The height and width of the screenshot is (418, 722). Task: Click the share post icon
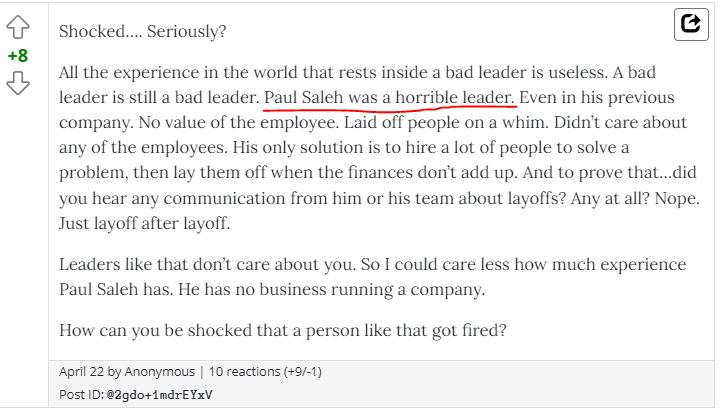691,24
